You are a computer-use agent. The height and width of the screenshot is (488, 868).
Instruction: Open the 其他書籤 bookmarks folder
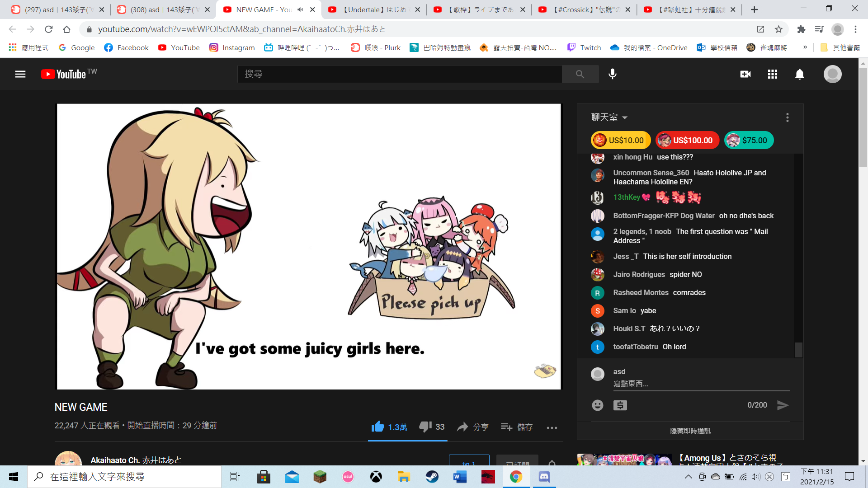[x=840, y=47]
